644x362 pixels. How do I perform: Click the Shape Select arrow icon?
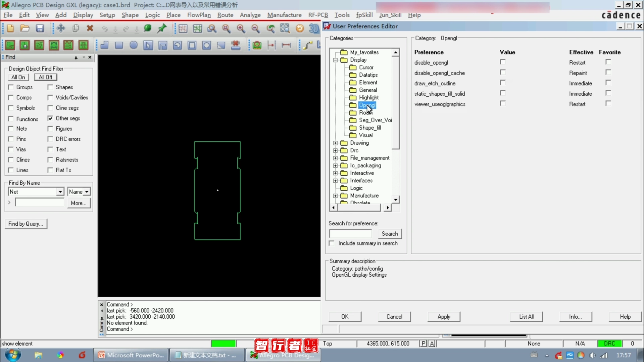tap(148, 45)
